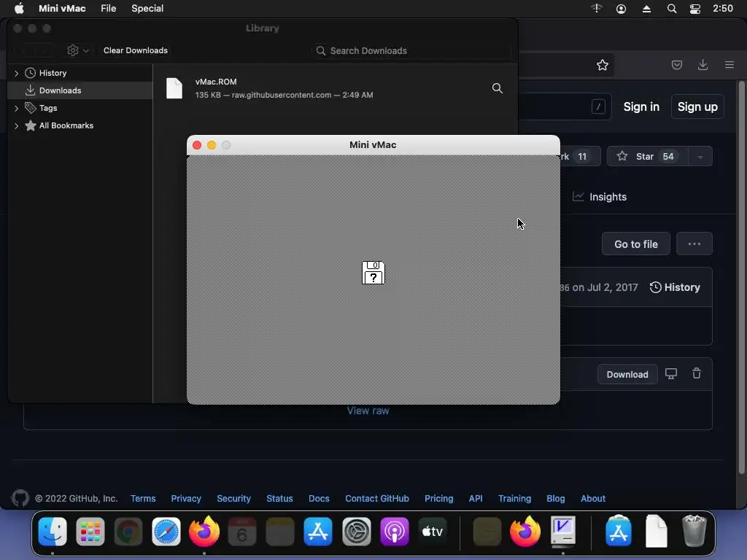Open the Training footer link
The width and height of the screenshot is (747, 560).
[x=514, y=499]
